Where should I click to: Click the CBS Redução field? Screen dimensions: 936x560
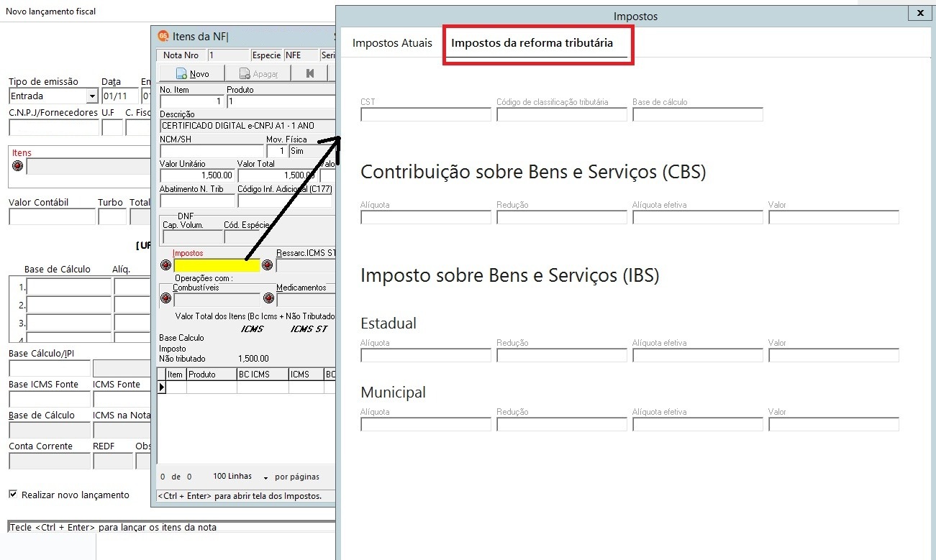tap(562, 217)
